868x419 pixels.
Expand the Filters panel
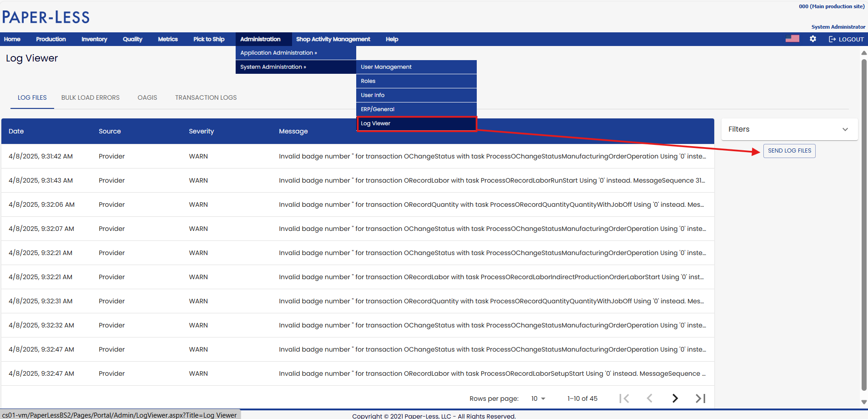789,129
